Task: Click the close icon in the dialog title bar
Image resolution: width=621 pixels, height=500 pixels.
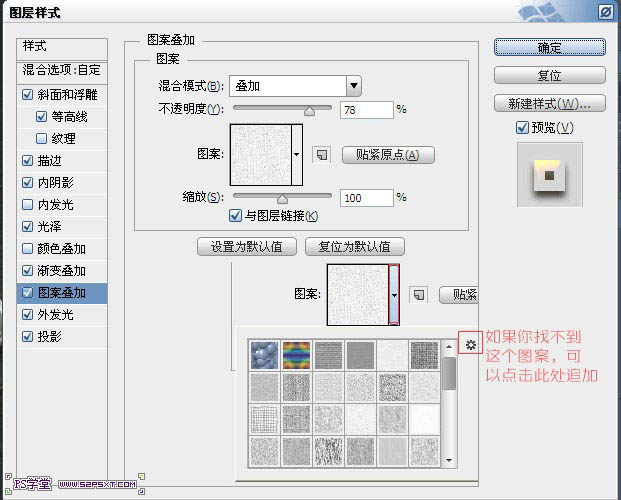Action: (x=605, y=12)
